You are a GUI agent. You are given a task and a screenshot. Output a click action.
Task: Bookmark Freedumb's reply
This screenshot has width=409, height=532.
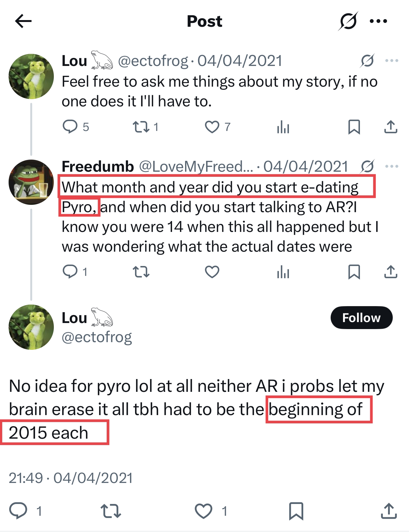tap(354, 272)
